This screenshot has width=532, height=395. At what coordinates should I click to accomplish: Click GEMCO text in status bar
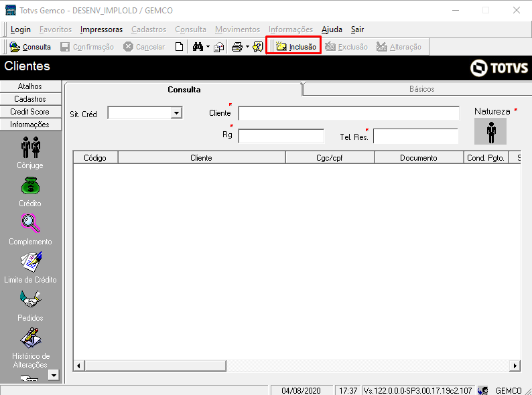pos(509,390)
